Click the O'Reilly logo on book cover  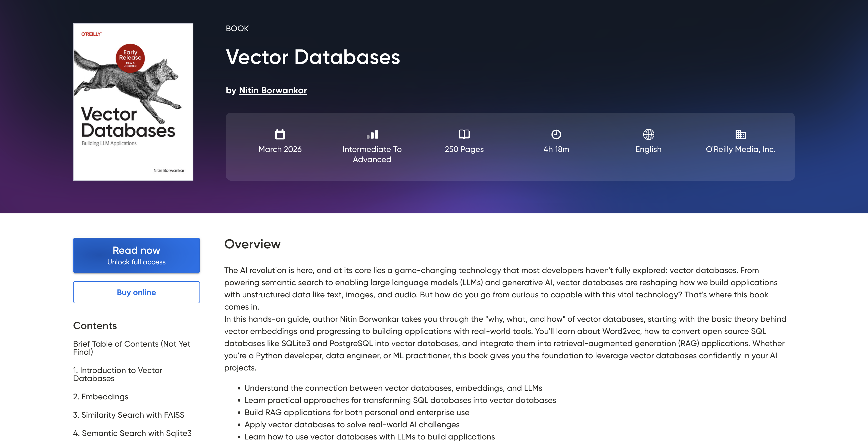click(x=91, y=34)
